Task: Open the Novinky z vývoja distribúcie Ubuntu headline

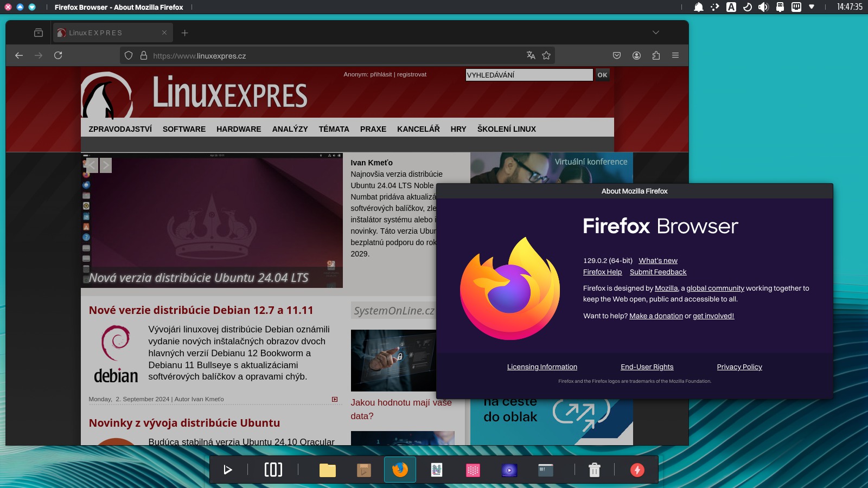Action: (184, 423)
